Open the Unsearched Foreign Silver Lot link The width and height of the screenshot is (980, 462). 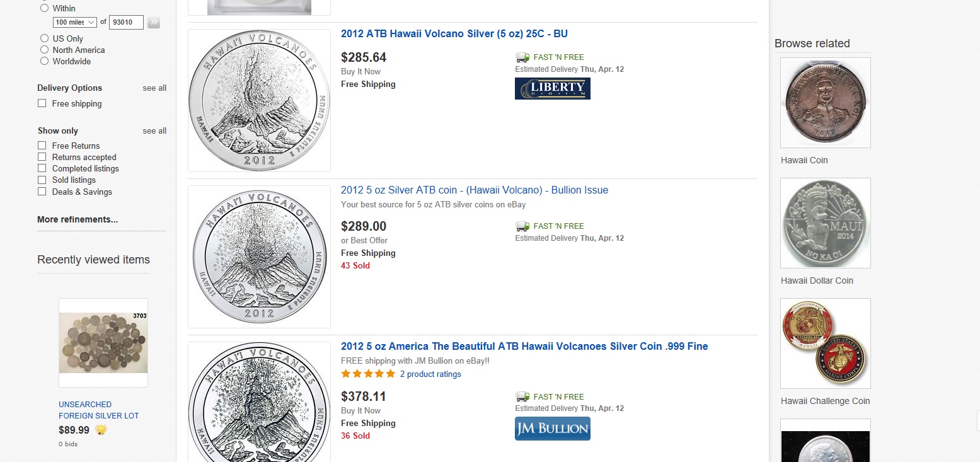point(99,410)
